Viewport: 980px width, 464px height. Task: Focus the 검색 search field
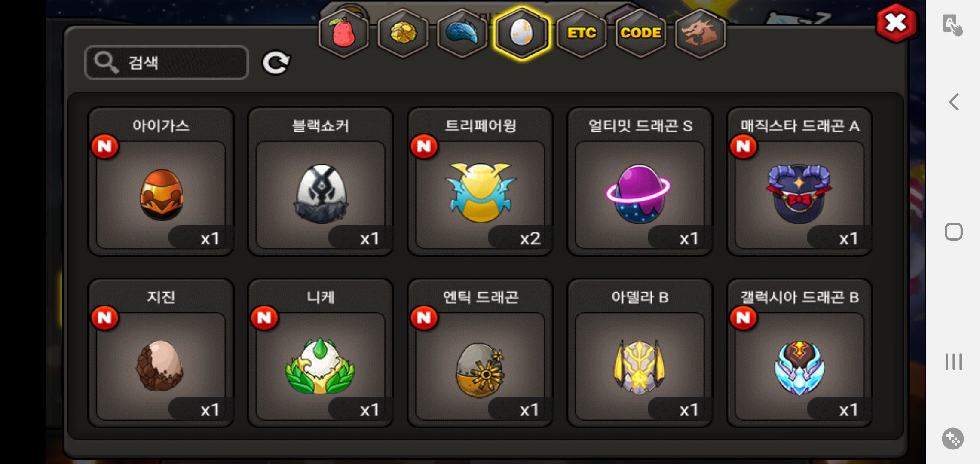point(166,63)
